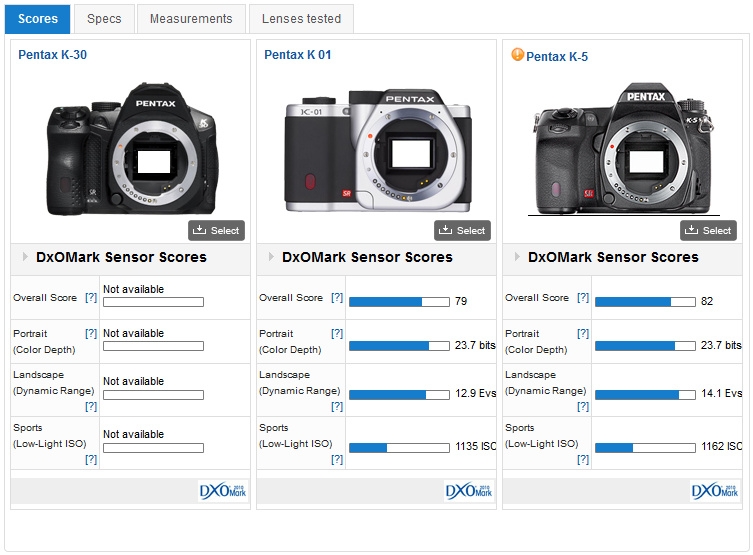Open Sports Low-Light ISO help for Pentax K-5

coord(583,459)
